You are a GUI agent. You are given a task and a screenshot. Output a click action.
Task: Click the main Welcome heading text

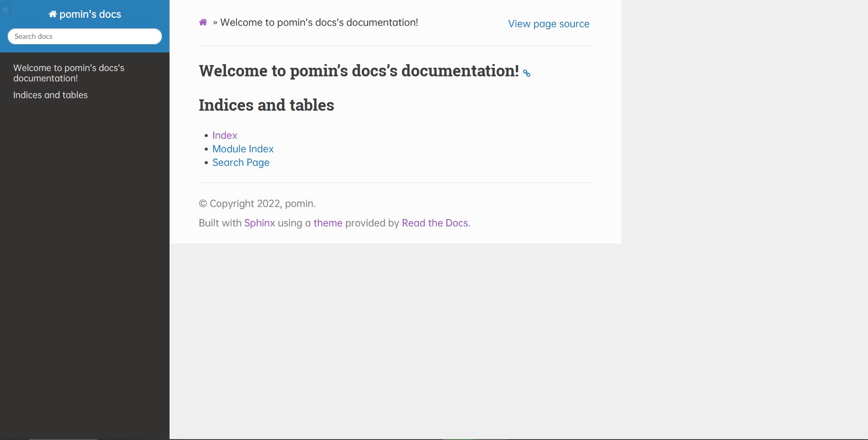(359, 71)
